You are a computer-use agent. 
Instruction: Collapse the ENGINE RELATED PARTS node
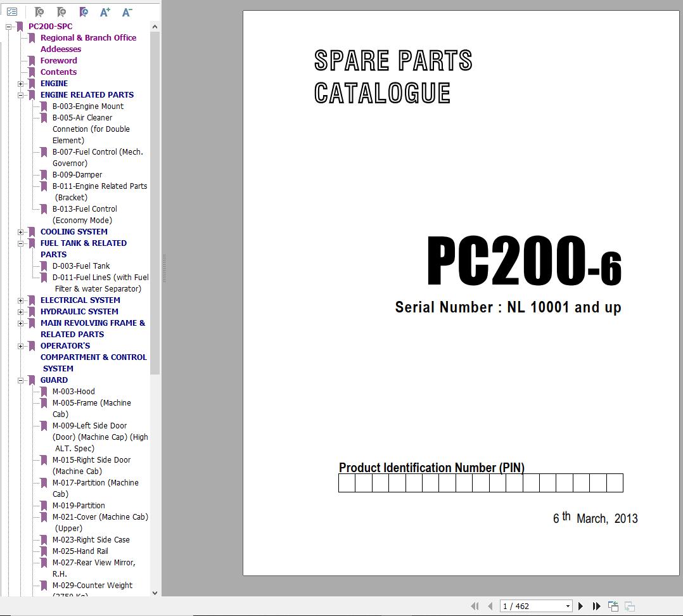[20, 95]
